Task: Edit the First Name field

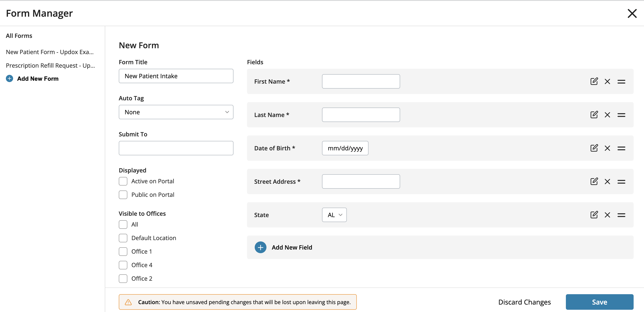Action: coord(594,81)
